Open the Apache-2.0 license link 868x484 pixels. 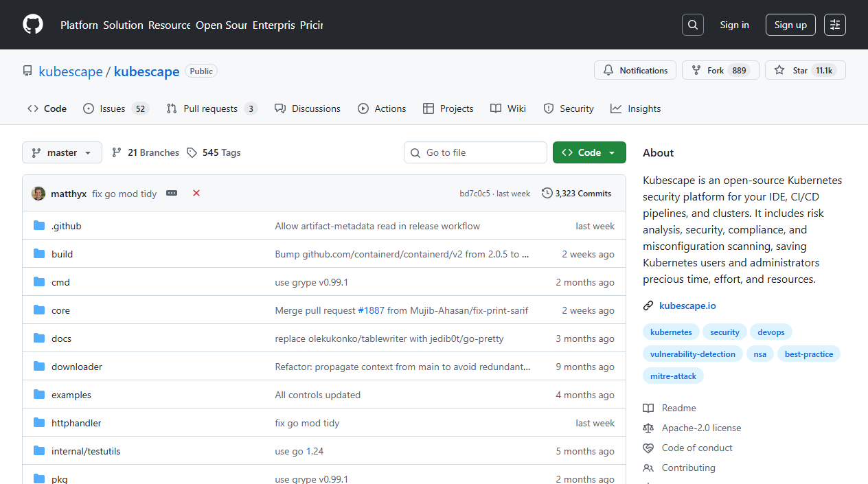pos(701,428)
